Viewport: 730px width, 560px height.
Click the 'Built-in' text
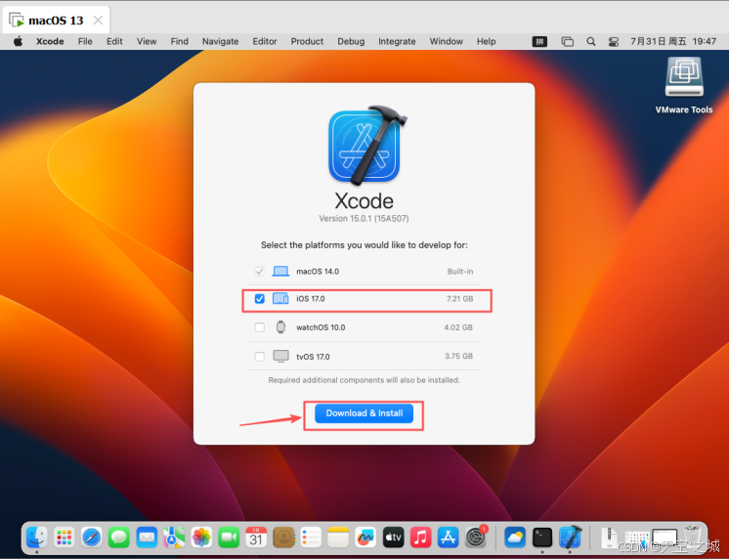460,272
